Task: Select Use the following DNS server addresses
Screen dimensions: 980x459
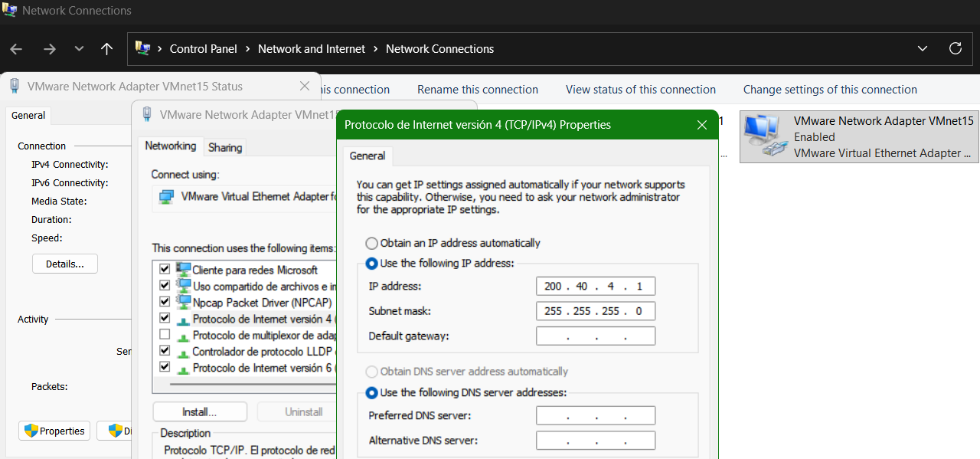Action: coord(371,392)
